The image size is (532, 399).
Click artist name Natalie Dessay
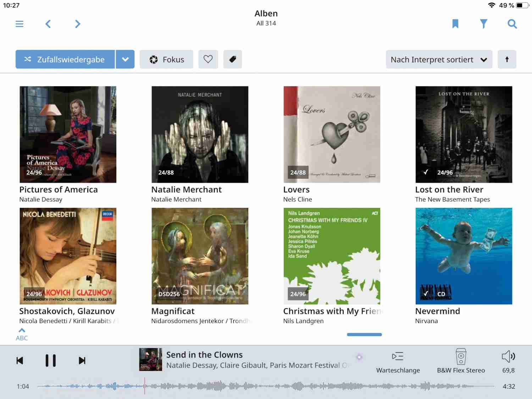[41, 199]
